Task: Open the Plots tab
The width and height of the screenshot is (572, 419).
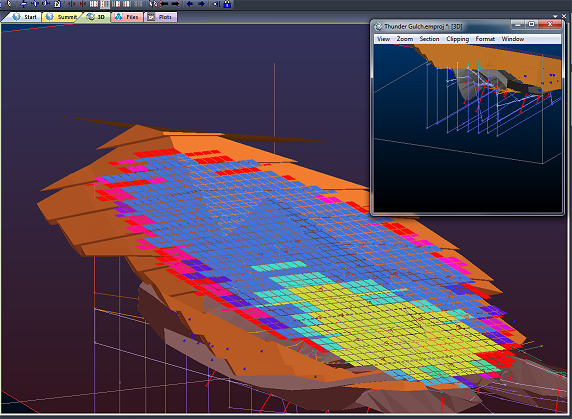Action: click(161, 17)
